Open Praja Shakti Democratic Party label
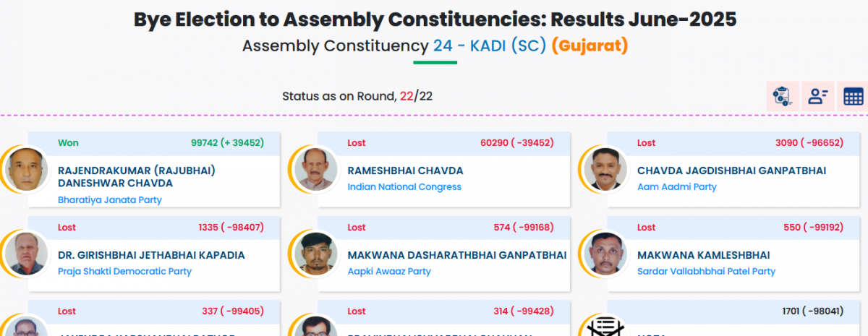Screen dimensions: 868x336 (x=124, y=272)
